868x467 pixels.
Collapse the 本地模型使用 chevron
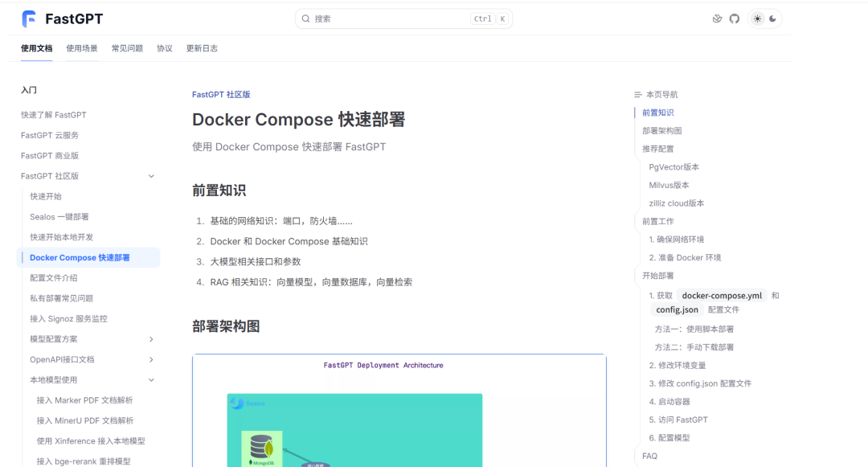(151, 380)
